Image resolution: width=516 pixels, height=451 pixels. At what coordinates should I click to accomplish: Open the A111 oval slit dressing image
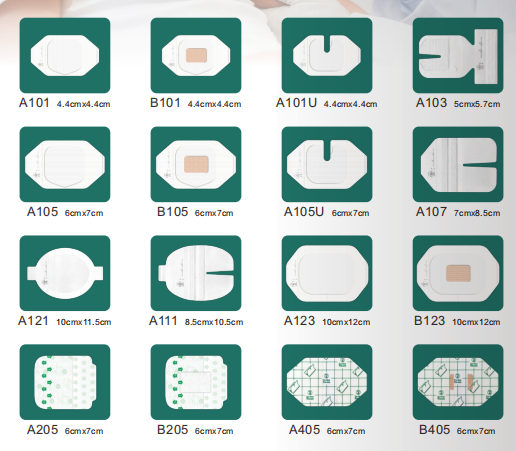196,273
